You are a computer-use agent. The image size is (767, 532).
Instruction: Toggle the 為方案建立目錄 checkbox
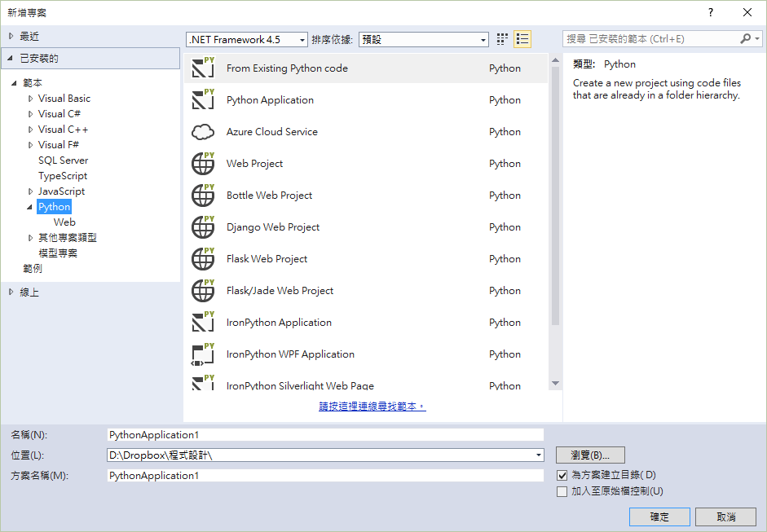click(562, 475)
